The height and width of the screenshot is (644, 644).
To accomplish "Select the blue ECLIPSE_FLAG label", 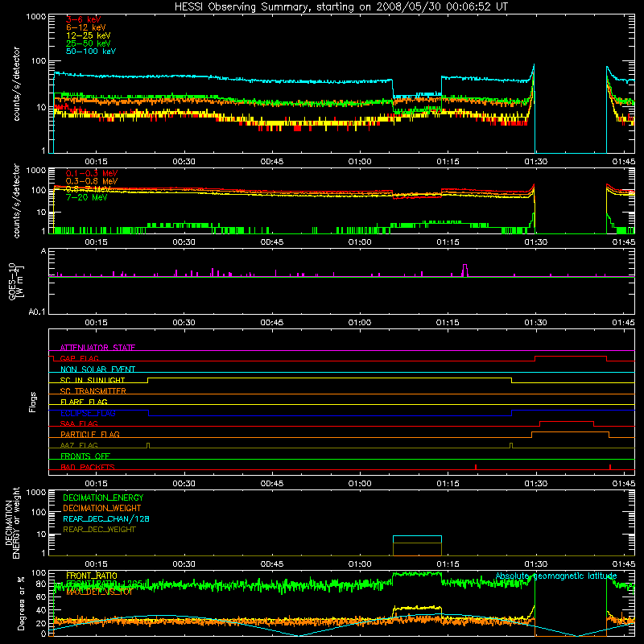I will (x=88, y=413).
